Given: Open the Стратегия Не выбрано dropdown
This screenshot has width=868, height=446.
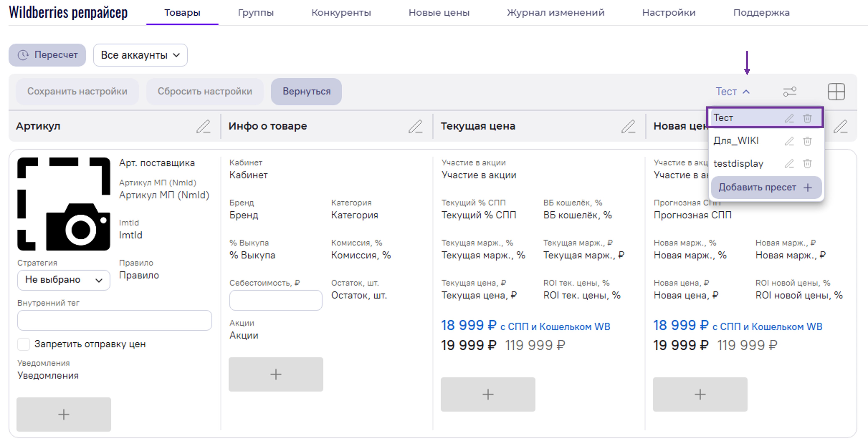Looking at the screenshot, I should (63, 280).
